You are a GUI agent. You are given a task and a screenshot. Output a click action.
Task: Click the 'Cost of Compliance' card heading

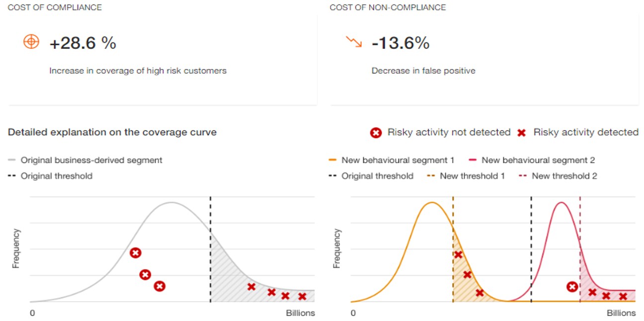55,7
